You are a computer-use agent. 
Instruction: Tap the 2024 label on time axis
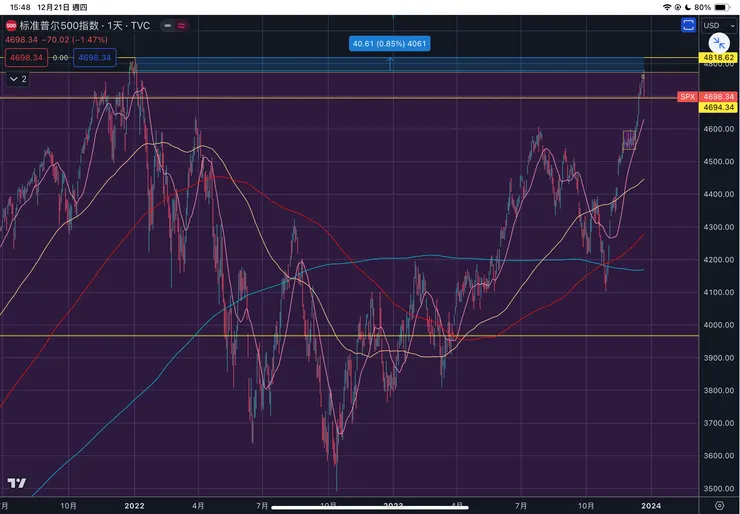click(x=651, y=506)
